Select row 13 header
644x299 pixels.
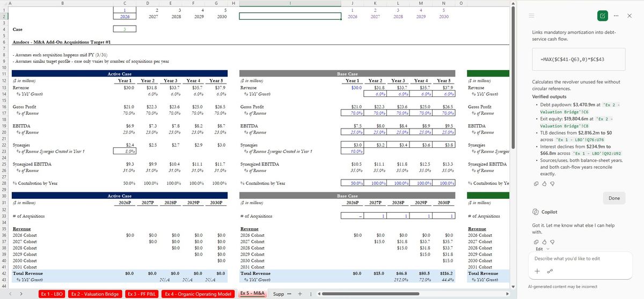coord(3,87)
